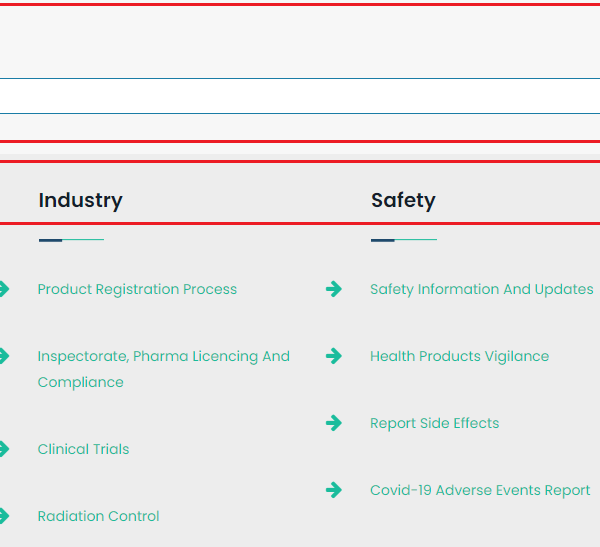The height and width of the screenshot is (547, 600).
Task: Select the Report Side Effects link
Action: [x=434, y=423]
